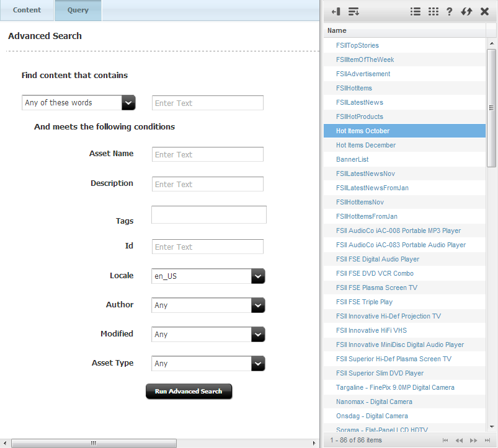Click the refresh results icon
The height and width of the screenshot is (448, 498).
[x=466, y=12]
